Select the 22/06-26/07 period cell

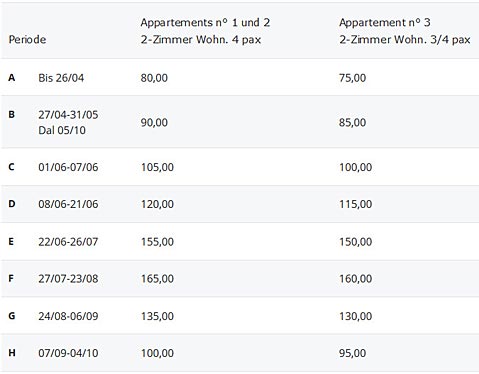click(68, 242)
